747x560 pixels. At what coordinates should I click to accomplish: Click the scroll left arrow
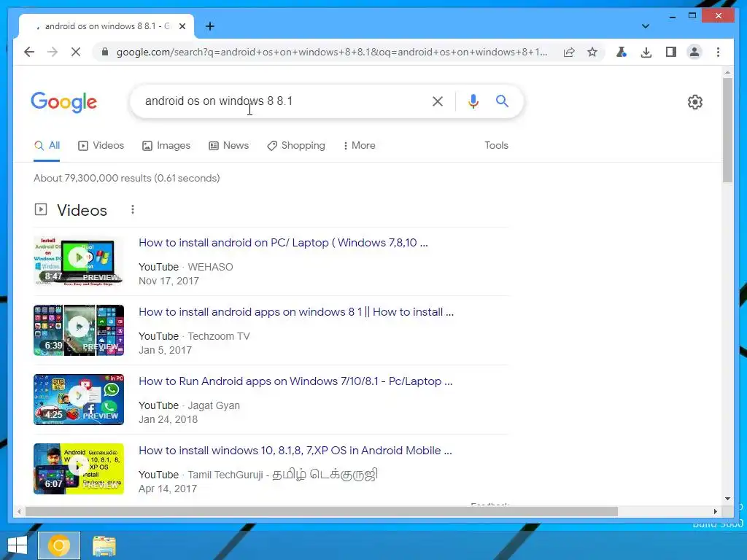[19, 511]
